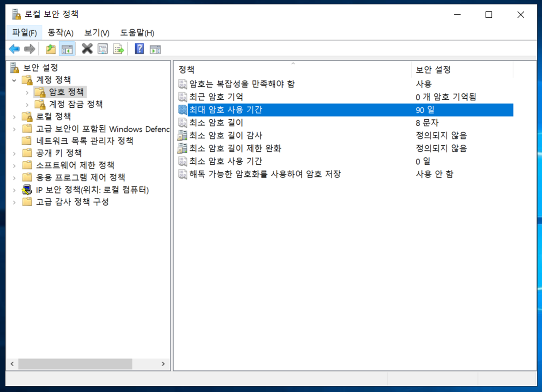This screenshot has width=542, height=392.
Task: Click the 0 일 setting value
Action: coord(423,161)
